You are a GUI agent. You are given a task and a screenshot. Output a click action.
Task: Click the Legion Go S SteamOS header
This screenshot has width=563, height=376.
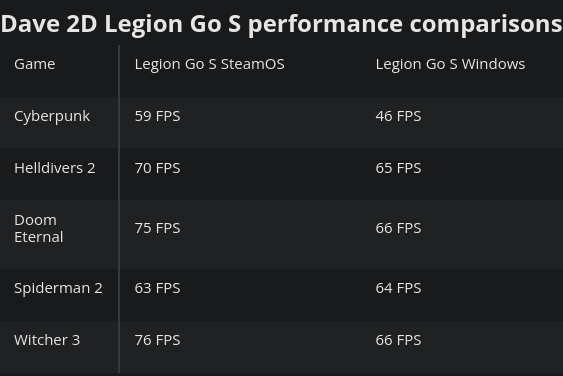click(209, 65)
